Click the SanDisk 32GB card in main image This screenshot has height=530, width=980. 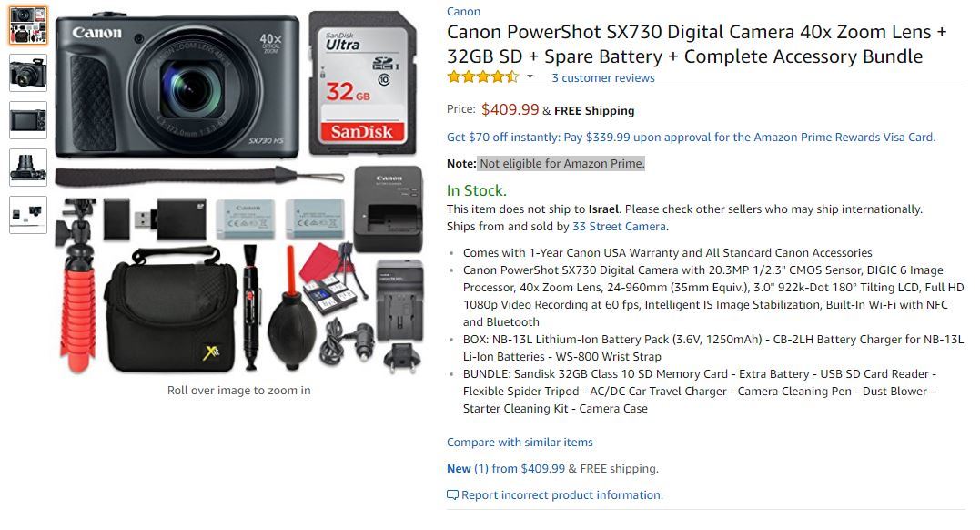click(362, 82)
